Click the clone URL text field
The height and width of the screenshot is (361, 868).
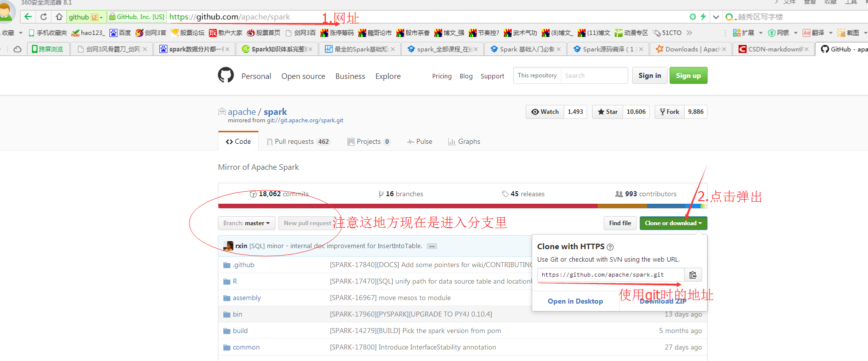coord(611,275)
